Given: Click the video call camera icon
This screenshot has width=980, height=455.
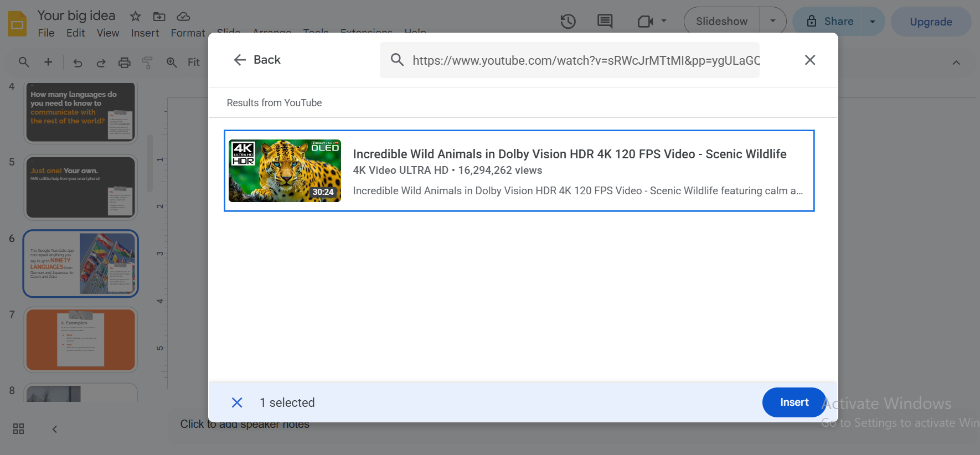Looking at the screenshot, I should click(x=645, y=22).
